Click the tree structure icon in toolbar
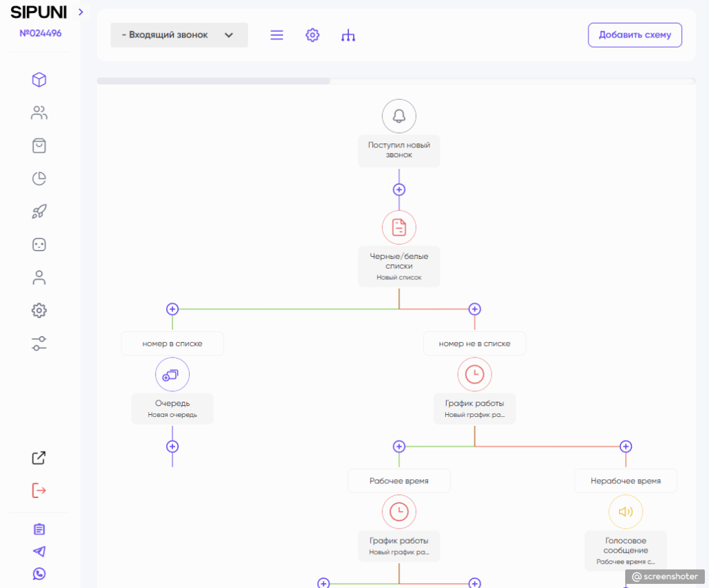Viewport: 709px width, 588px height. [x=348, y=35]
